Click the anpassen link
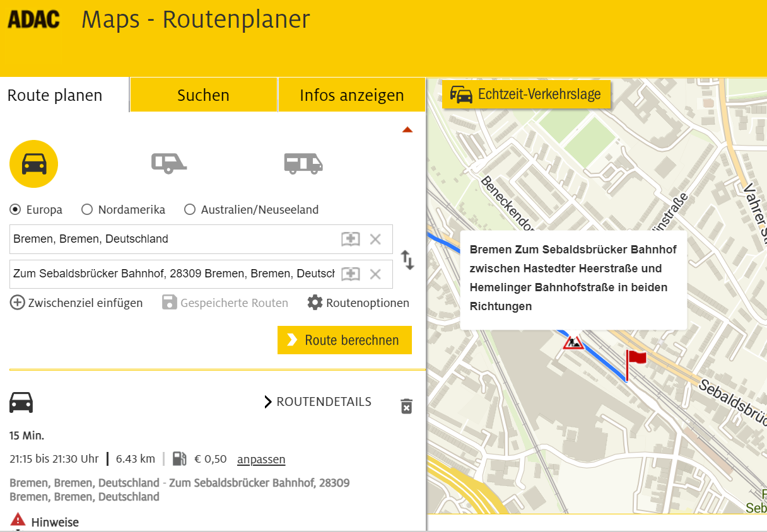Screen dimensions: 767x532 261,460
